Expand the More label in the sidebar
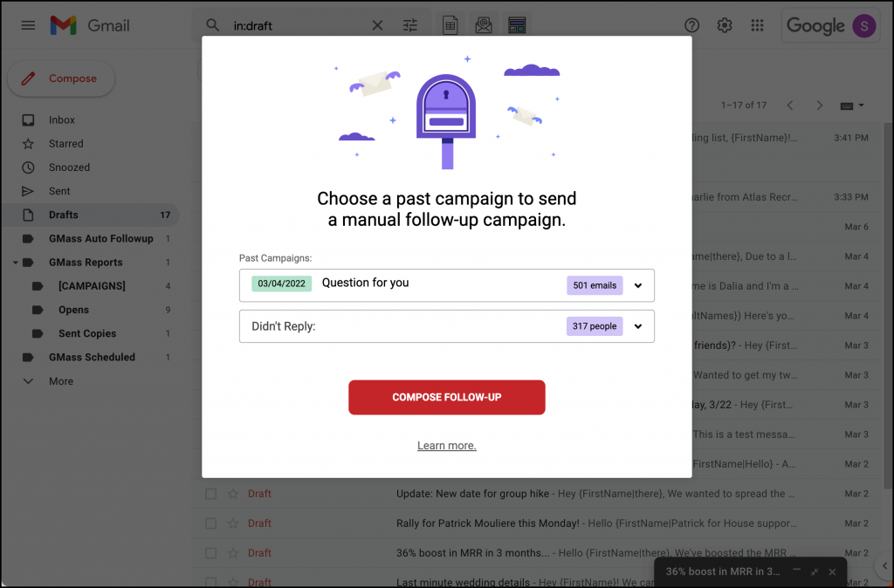 point(52,381)
